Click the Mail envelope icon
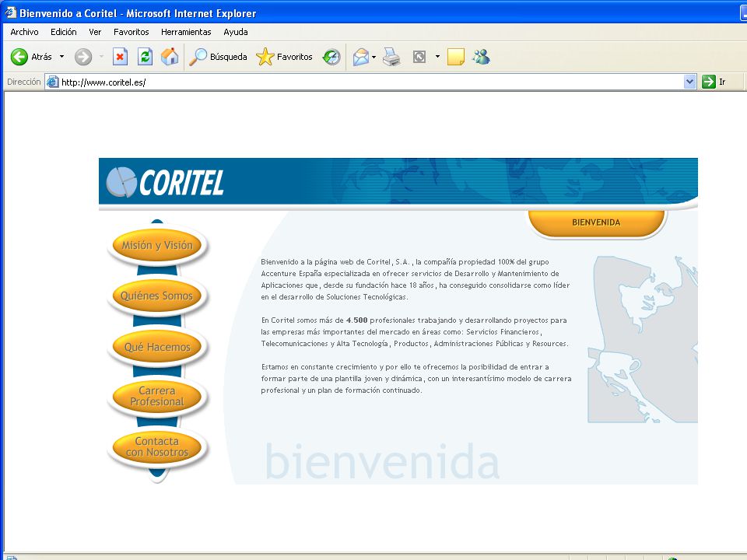Viewport: 747px width, 560px height. 361,57
